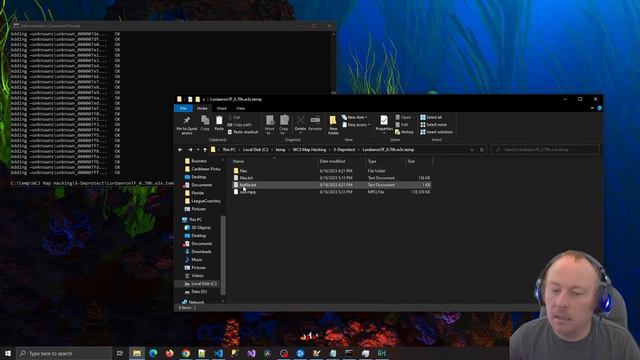The image size is (640, 360).
Task: Open Data (D:) drive in the navigation pane
Action: coord(196,292)
